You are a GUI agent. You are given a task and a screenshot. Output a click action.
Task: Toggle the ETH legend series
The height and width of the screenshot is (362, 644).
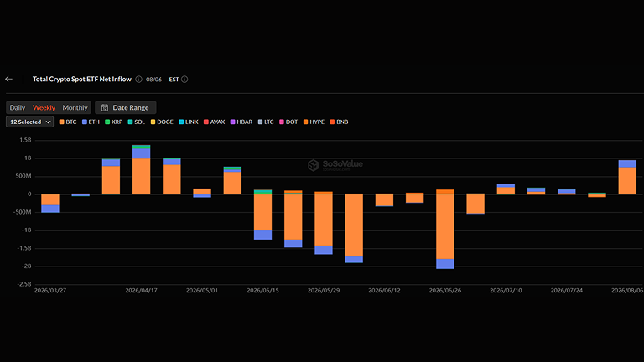(x=91, y=122)
